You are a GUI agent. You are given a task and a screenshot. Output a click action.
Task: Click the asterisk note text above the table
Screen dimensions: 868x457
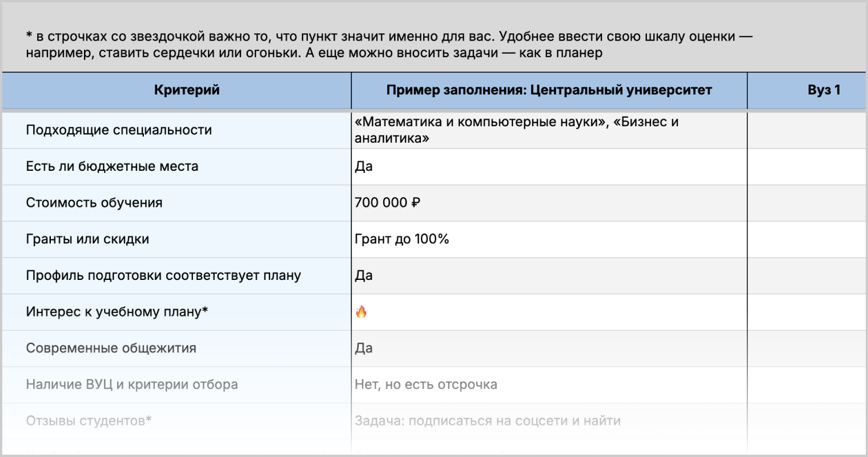pyautogui.click(x=388, y=45)
